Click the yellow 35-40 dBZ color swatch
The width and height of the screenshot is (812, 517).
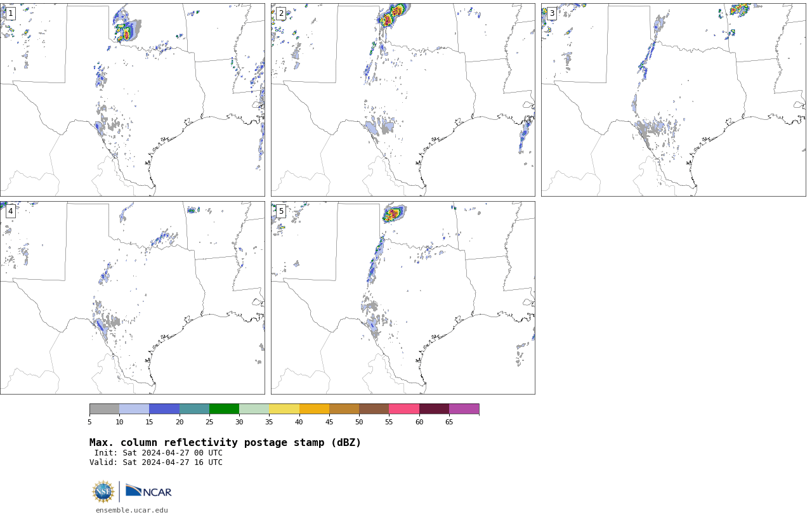click(x=284, y=409)
